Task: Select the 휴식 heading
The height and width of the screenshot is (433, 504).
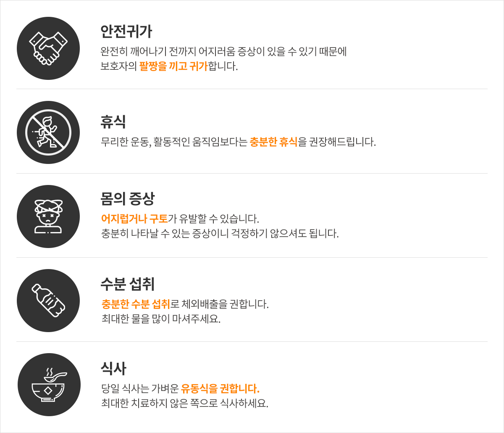Action: point(113,122)
